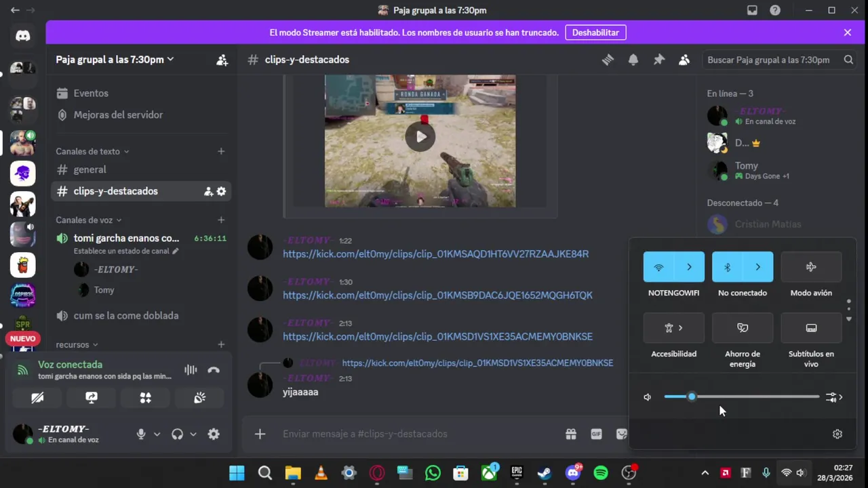Add channel to Canales de texto

(x=221, y=151)
